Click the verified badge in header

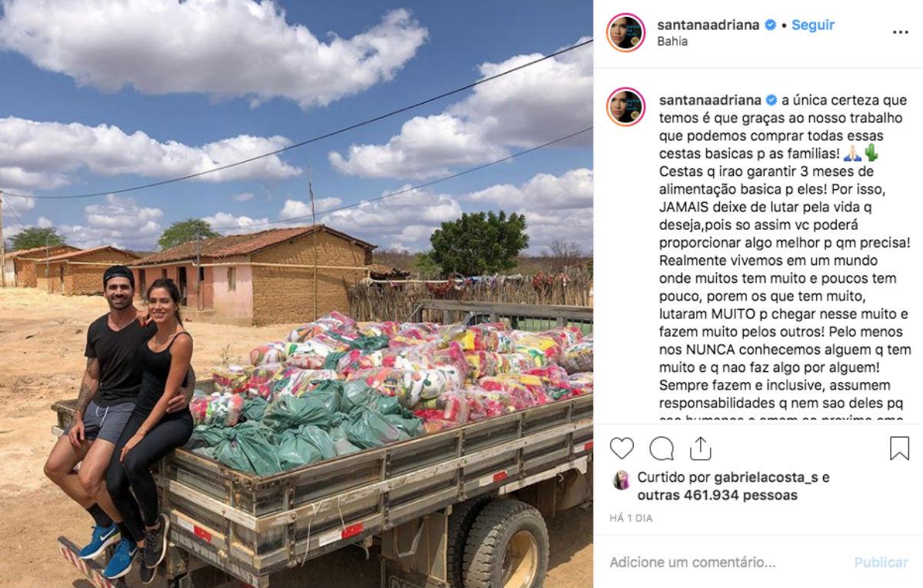tap(769, 25)
